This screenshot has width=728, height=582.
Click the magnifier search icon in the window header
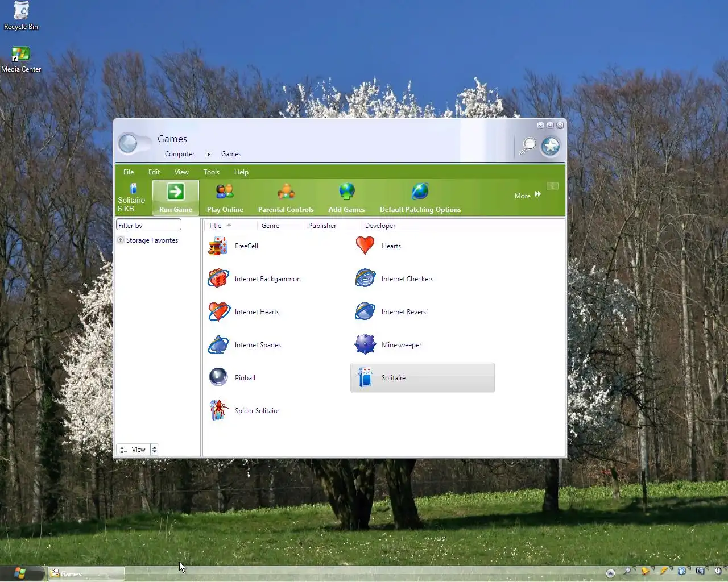(528, 146)
